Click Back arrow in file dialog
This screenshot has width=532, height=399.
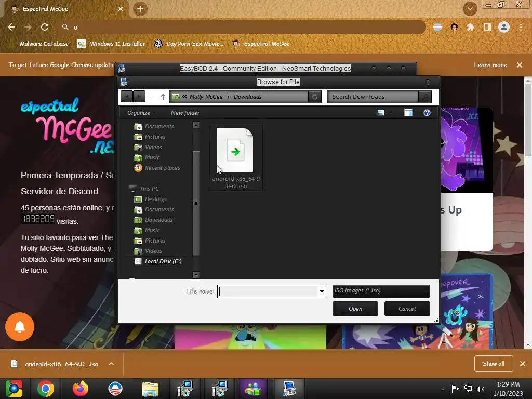click(x=127, y=97)
